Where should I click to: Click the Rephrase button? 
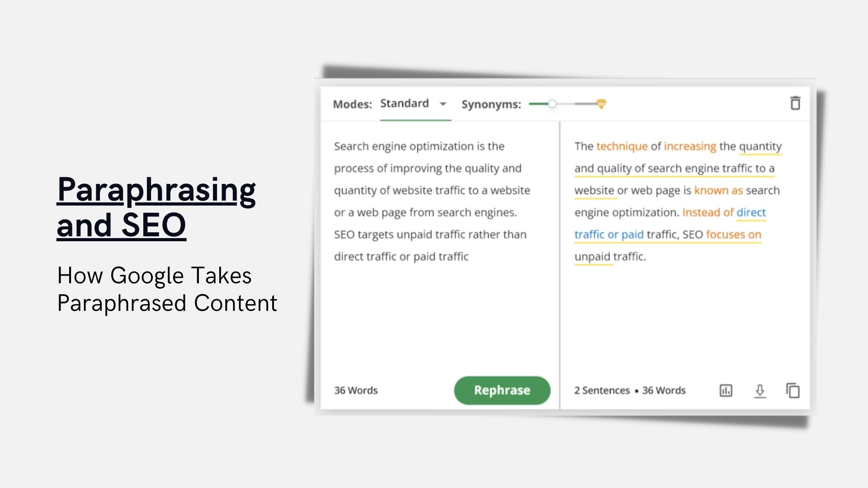pos(503,390)
